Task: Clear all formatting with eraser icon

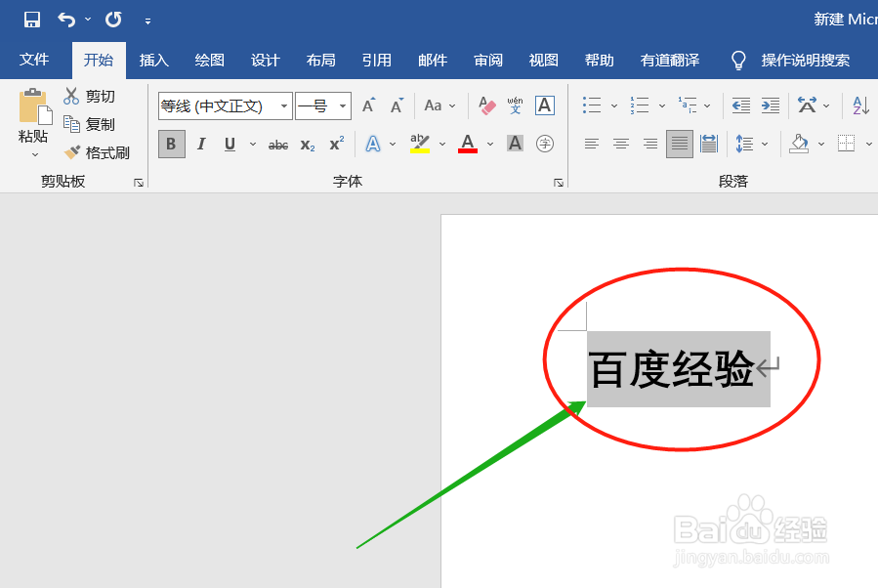Action: point(487,105)
